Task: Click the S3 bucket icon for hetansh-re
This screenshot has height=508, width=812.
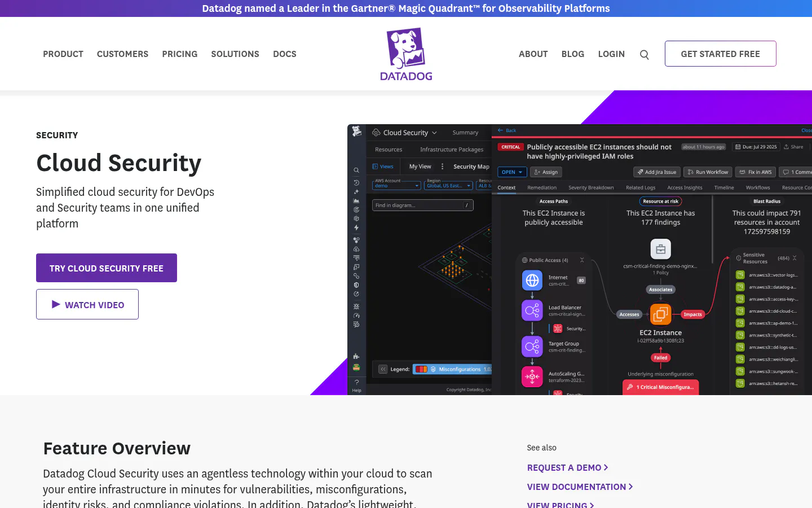Action: pos(740,383)
